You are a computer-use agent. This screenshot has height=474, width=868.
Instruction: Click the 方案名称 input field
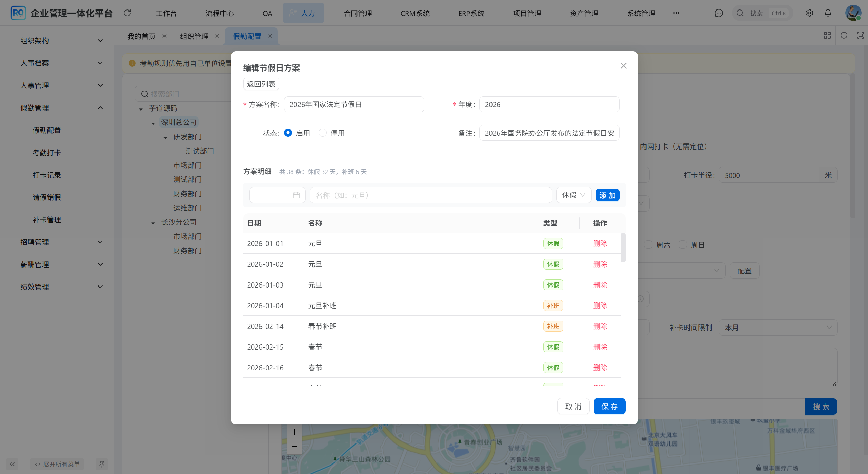pyautogui.click(x=354, y=104)
